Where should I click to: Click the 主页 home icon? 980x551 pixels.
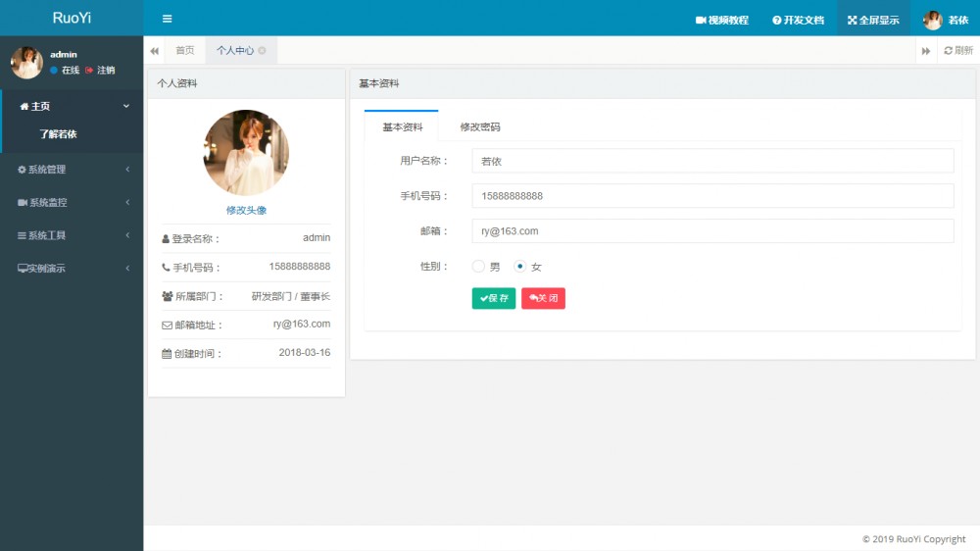pos(24,106)
